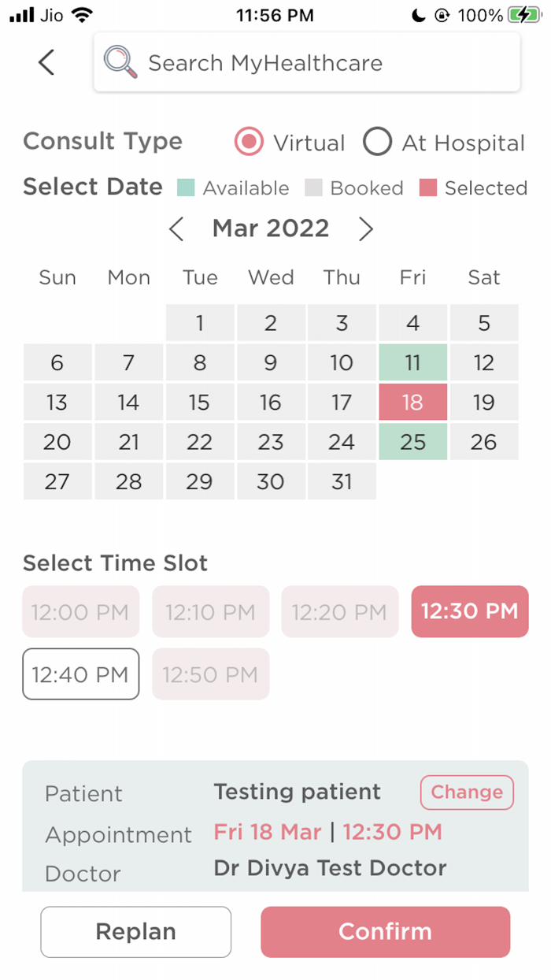Select the 12:40 PM time slot
This screenshot has width=551, height=980.
point(80,674)
